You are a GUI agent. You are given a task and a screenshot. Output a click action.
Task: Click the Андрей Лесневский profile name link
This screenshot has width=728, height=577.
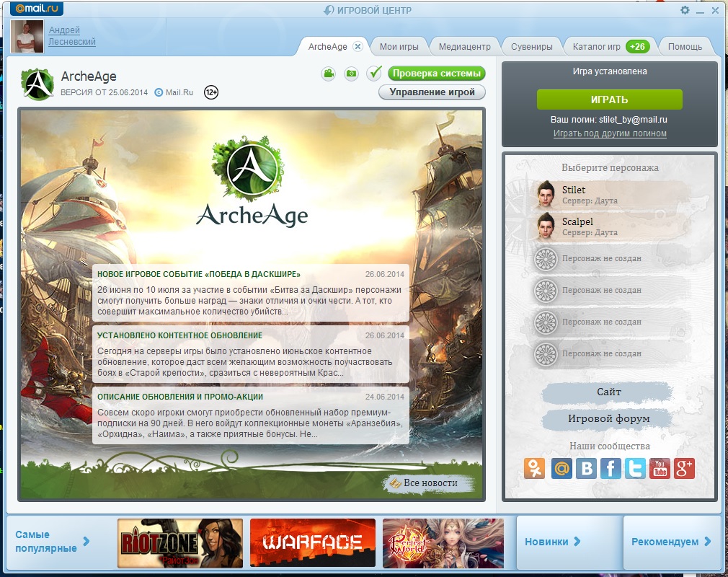[72, 36]
